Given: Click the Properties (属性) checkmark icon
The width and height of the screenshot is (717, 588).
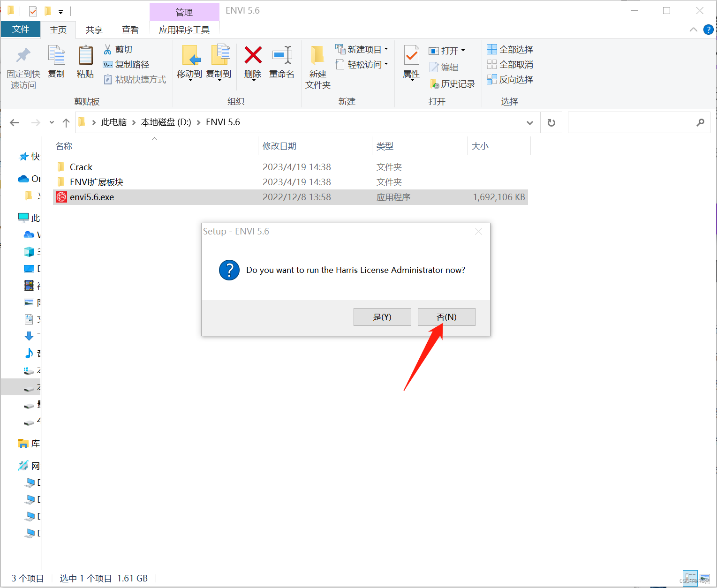Looking at the screenshot, I should pos(411,55).
